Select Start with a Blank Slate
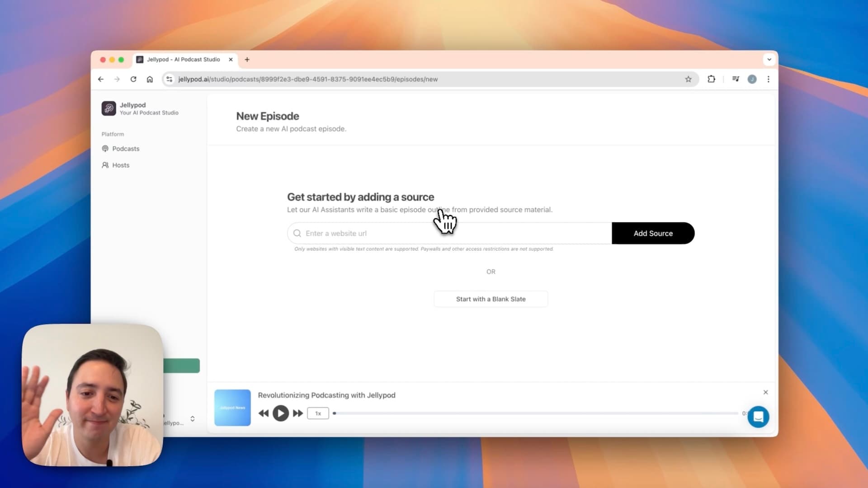This screenshot has width=868, height=488. (491, 299)
